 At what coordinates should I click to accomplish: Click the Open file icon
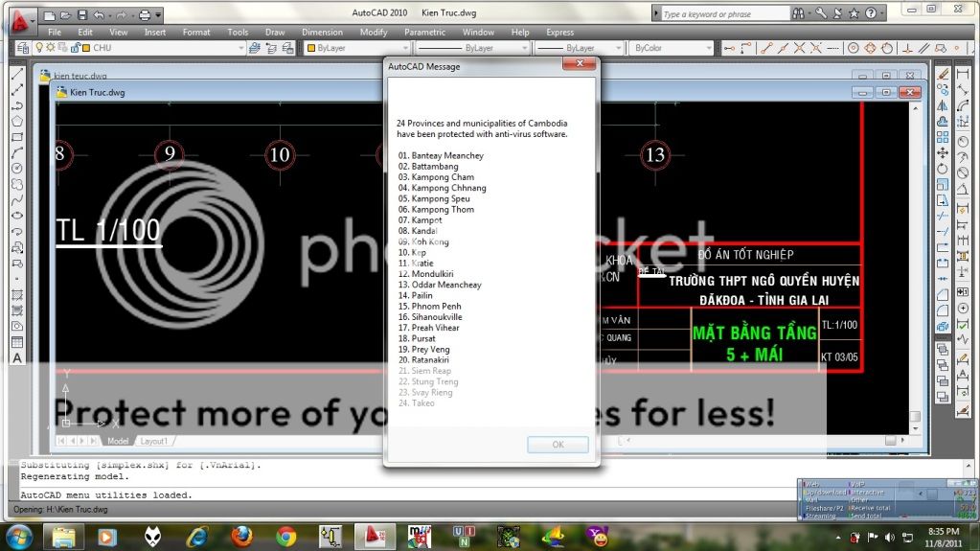pyautogui.click(x=66, y=14)
